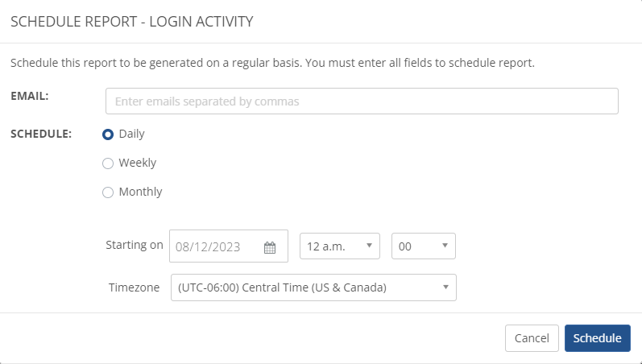This screenshot has width=642, height=364.
Task: Enable the Monthly schedule radio button
Action: click(x=108, y=192)
